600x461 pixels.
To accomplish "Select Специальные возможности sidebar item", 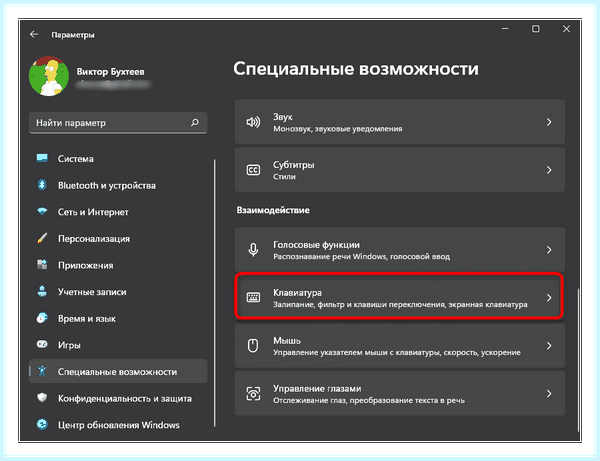I will pyautogui.click(x=118, y=371).
